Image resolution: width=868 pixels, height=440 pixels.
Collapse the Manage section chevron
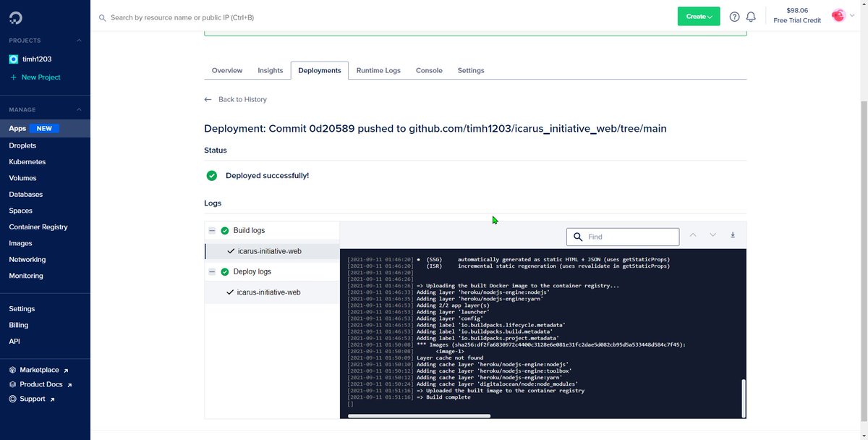coord(80,110)
